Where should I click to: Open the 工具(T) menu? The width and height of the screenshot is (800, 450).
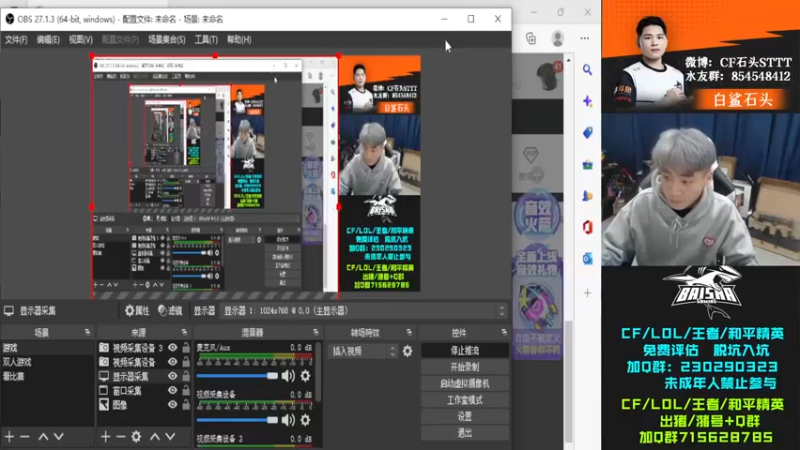click(x=206, y=40)
